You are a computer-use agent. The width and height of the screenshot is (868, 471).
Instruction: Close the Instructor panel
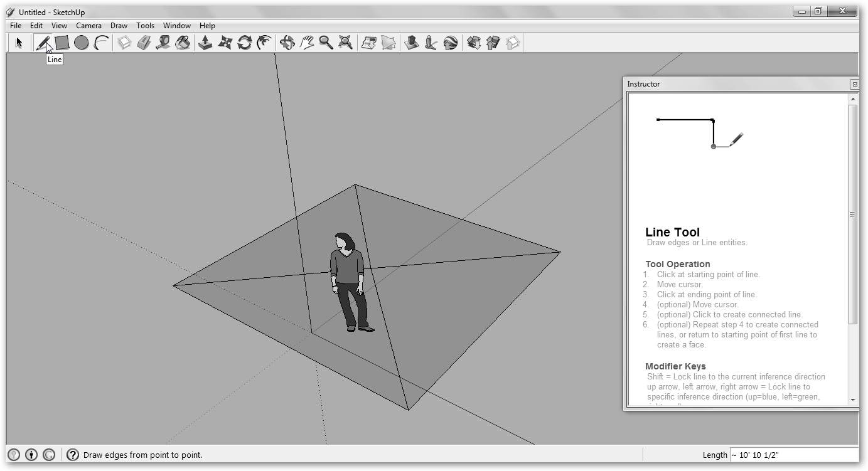[854, 84]
